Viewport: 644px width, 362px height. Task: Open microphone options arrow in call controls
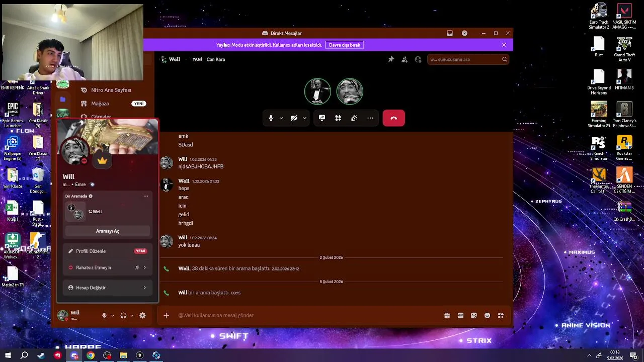[x=281, y=118]
